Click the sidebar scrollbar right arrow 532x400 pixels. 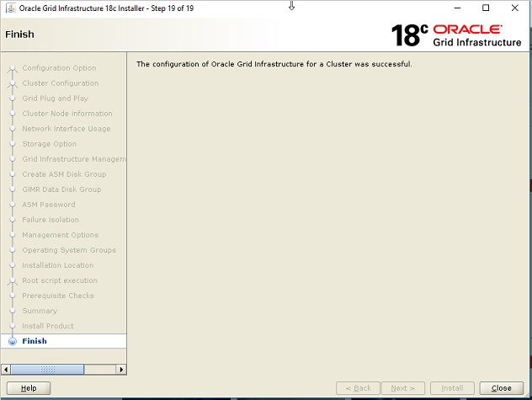(x=121, y=370)
